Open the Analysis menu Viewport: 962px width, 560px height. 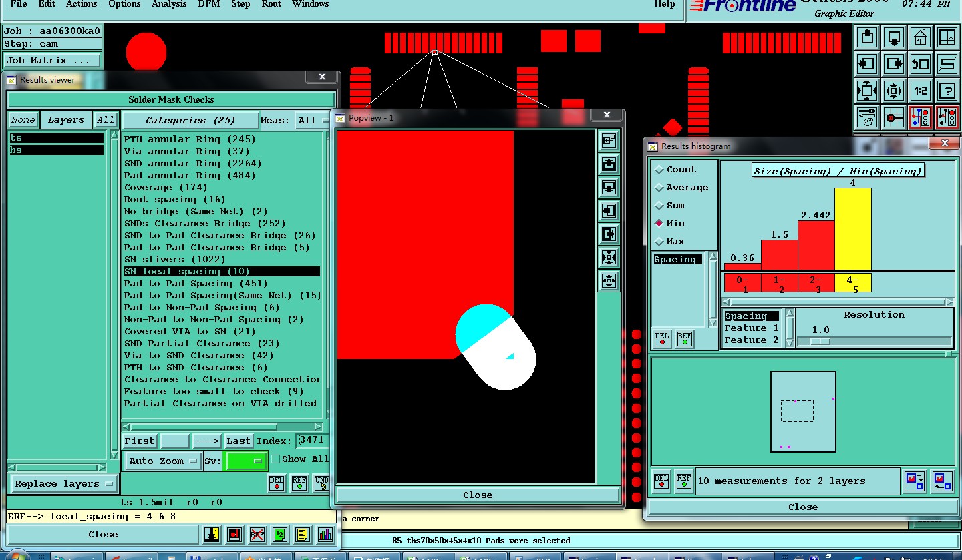pyautogui.click(x=169, y=4)
